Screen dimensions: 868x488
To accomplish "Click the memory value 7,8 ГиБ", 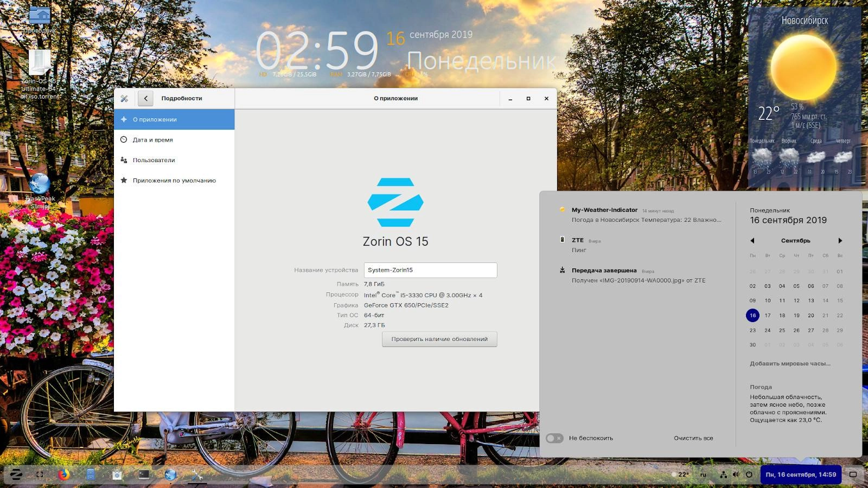I will [374, 284].
